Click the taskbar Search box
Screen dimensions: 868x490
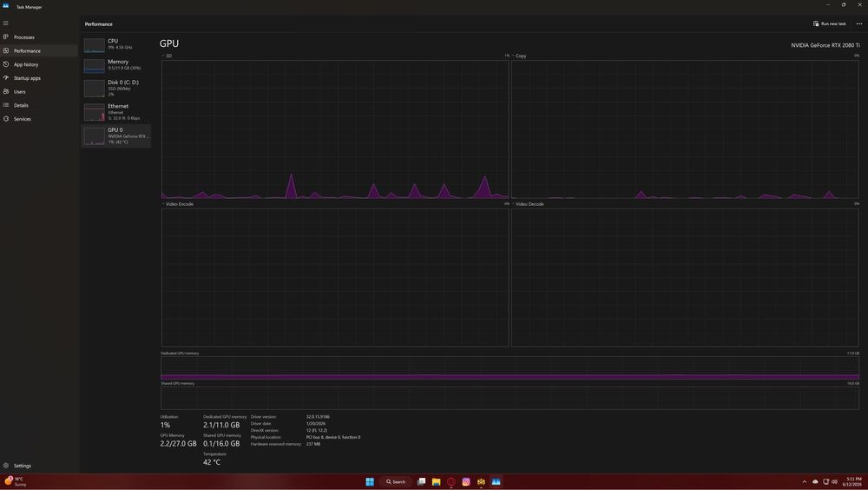[396, 481]
